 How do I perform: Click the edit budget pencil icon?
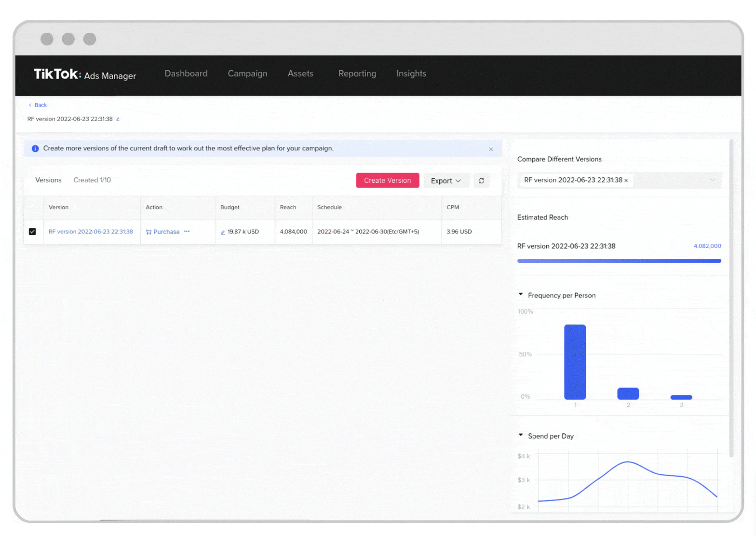click(x=223, y=232)
